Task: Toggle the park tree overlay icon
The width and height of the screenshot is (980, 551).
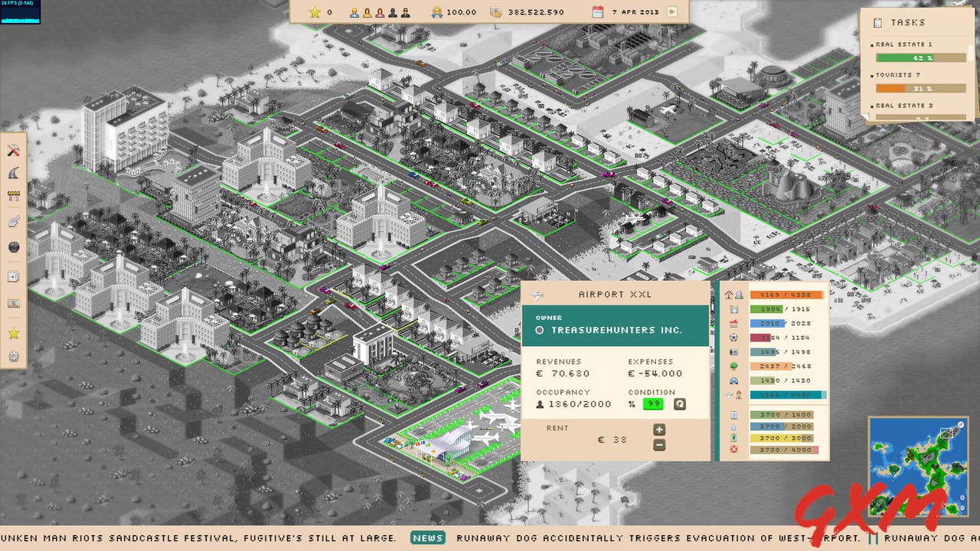Action: pyautogui.click(x=733, y=367)
